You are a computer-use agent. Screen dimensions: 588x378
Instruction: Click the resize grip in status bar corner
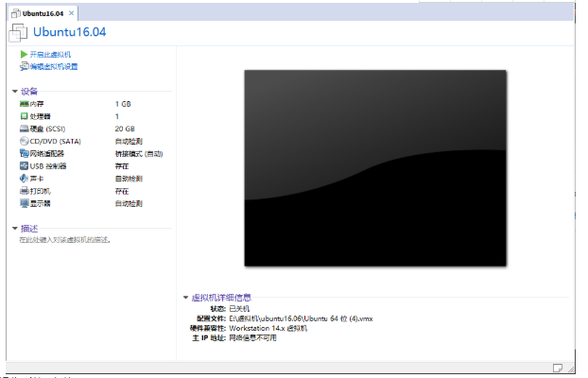coord(571,369)
